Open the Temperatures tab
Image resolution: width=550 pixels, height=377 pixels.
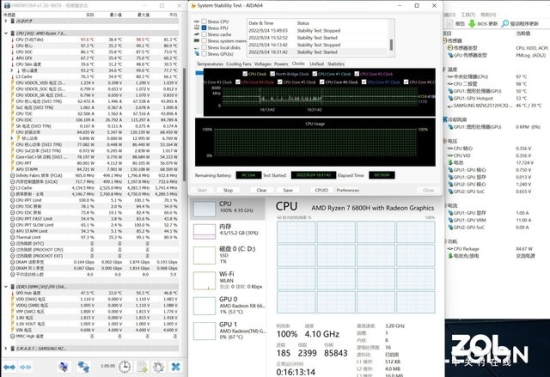[x=210, y=64]
